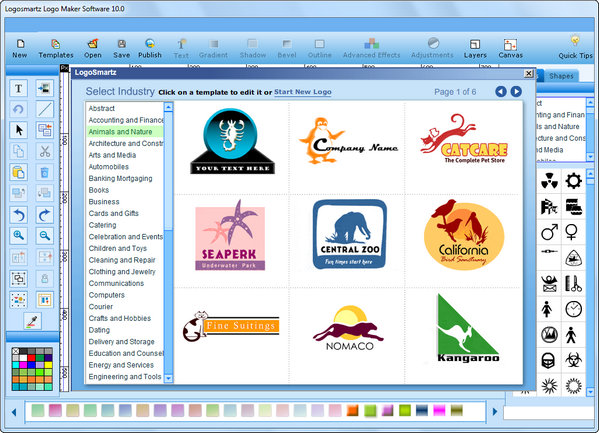Choose the clock shape

point(573,309)
